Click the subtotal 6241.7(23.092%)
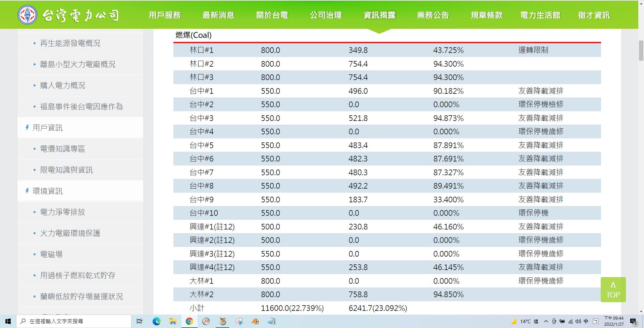 pos(378,308)
